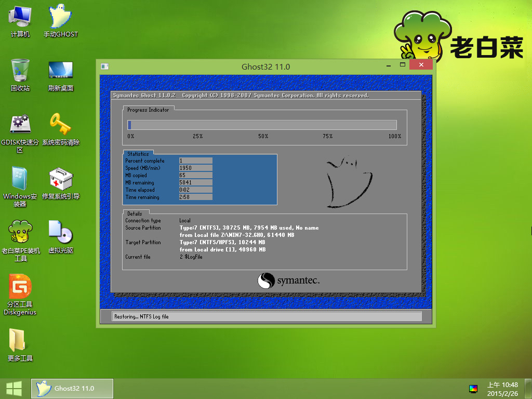Open the taskbar clock showing 10:48

pos(502,389)
